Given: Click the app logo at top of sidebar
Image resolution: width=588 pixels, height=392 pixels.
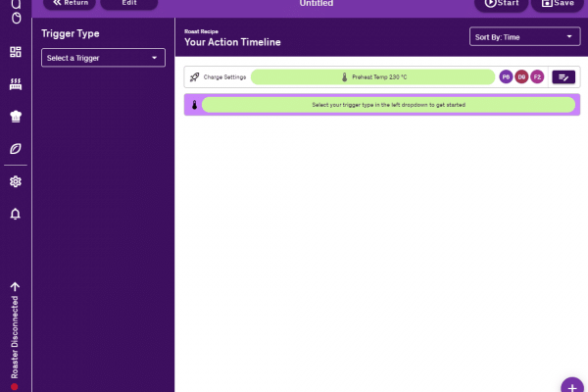Looking at the screenshot, I should pos(15,12).
